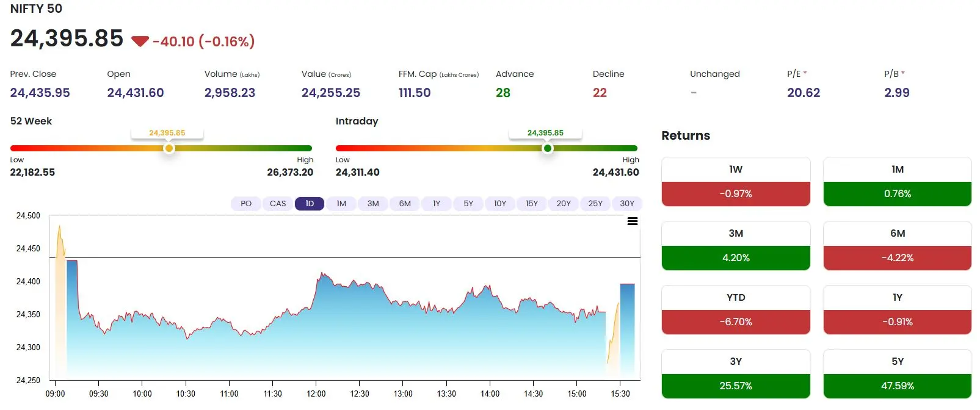Switch chart to 6M range
Viewport: 980px width, 410px height.
(405, 204)
